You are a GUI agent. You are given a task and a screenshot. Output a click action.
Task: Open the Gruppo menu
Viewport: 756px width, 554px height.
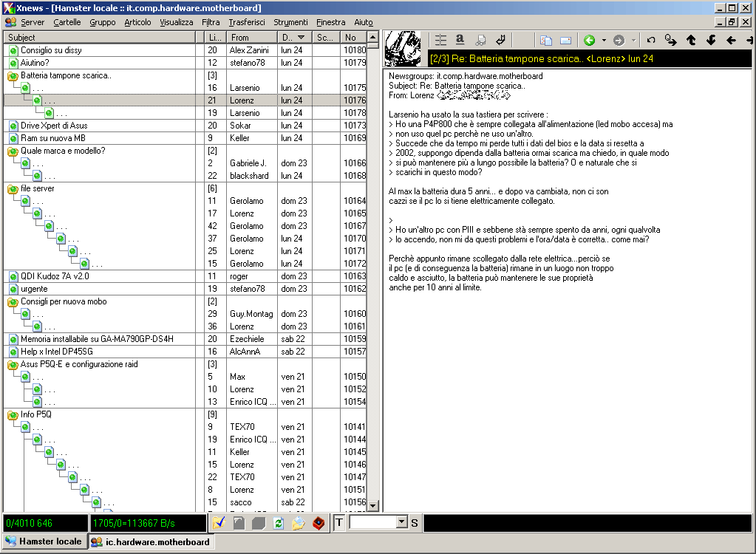tap(103, 22)
